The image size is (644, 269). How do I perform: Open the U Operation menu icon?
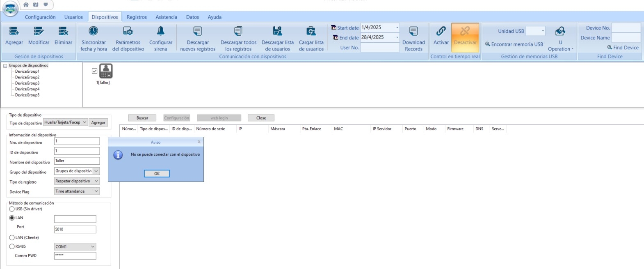pyautogui.click(x=560, y=31)
